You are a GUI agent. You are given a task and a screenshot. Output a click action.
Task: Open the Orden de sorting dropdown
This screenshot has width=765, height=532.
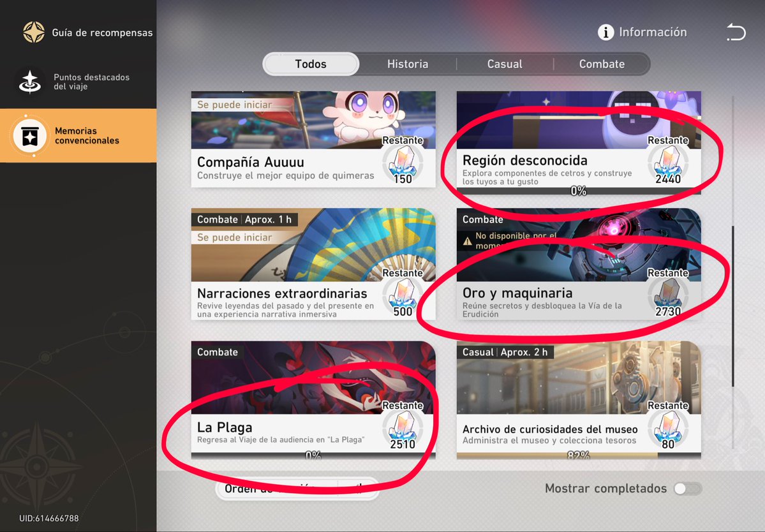click(x=297, y=489)
